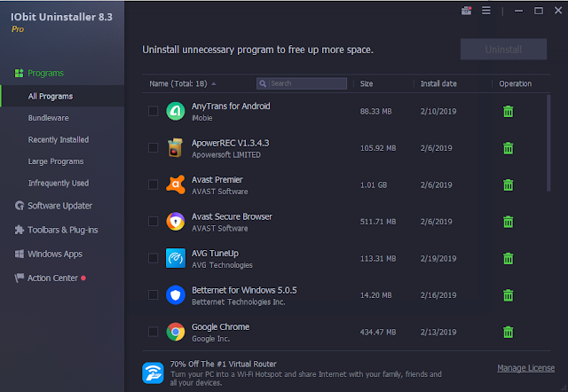Open the Recently Installed section
The height and width of the screenshot is (392, 568).
click(x=59, y=140)
